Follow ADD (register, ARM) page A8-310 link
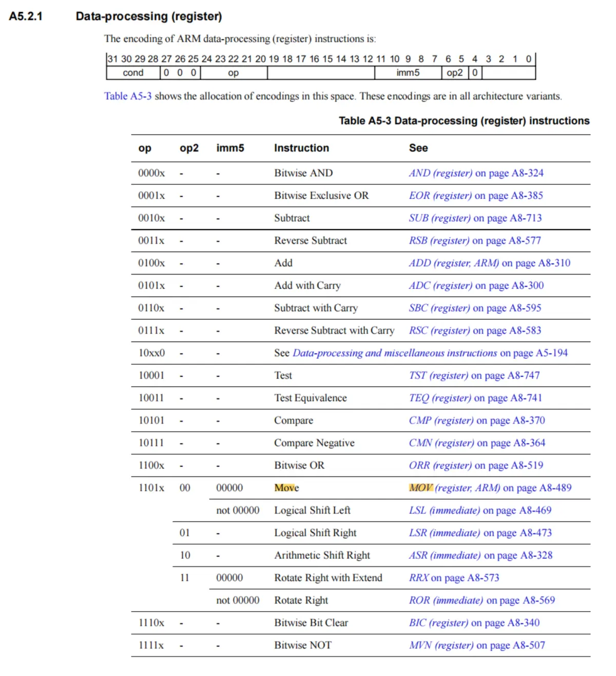Viewport: 616px width, 676px height. point(490,264)
